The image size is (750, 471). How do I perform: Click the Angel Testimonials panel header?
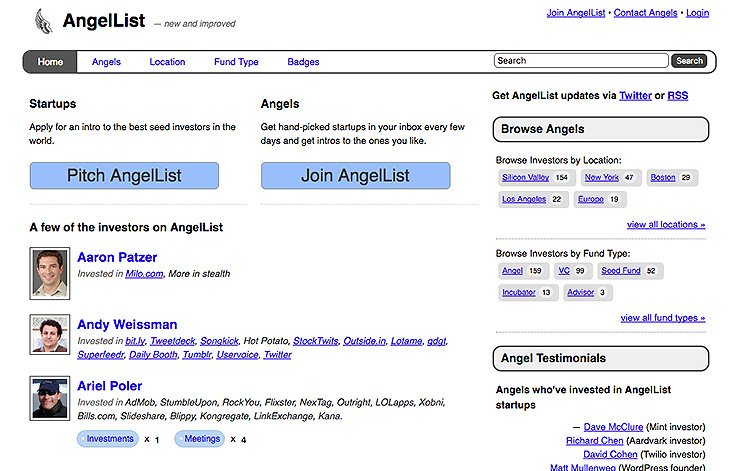click(x=601, y=358)
